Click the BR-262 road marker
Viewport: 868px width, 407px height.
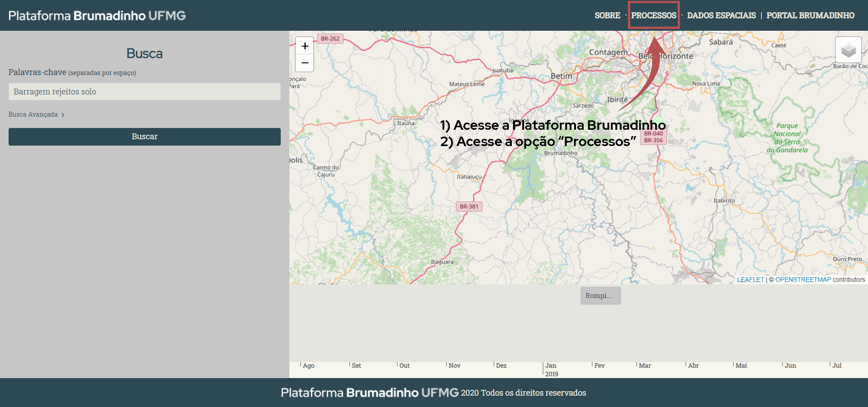click(330, 39)
